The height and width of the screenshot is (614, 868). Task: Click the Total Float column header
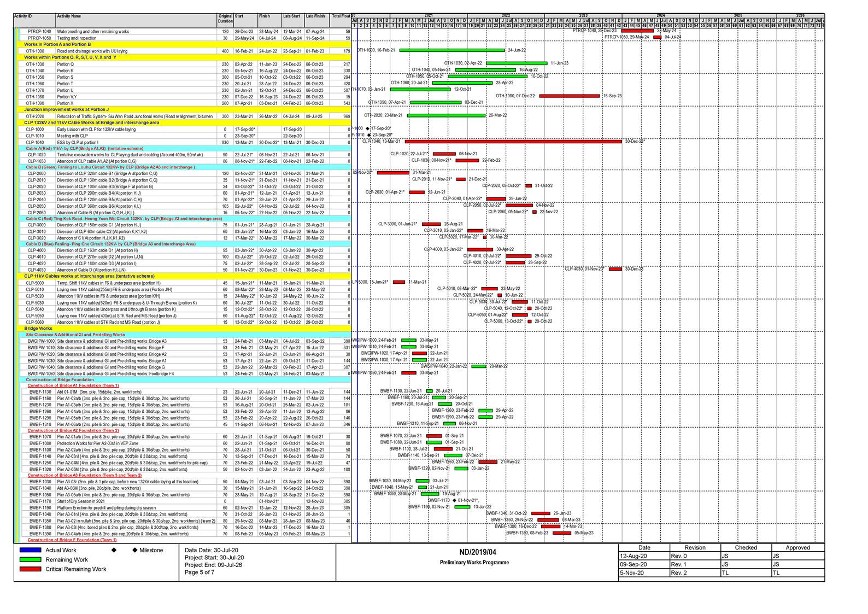point(340,21)
